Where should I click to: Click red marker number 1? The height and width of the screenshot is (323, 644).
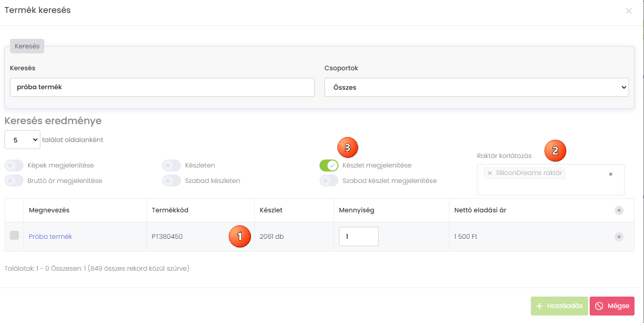(239, 237)
